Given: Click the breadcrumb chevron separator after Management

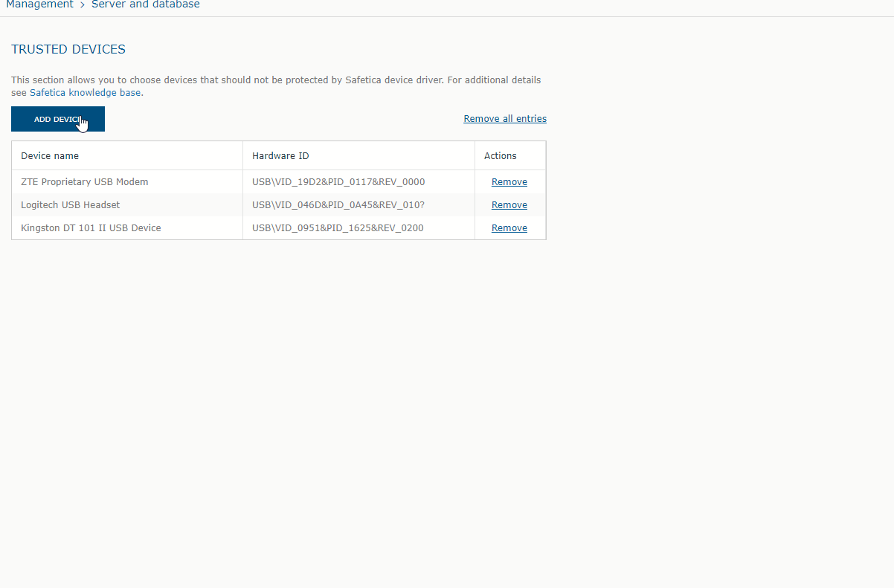Looking at the screenshot, I should click(x=83, y=4).
